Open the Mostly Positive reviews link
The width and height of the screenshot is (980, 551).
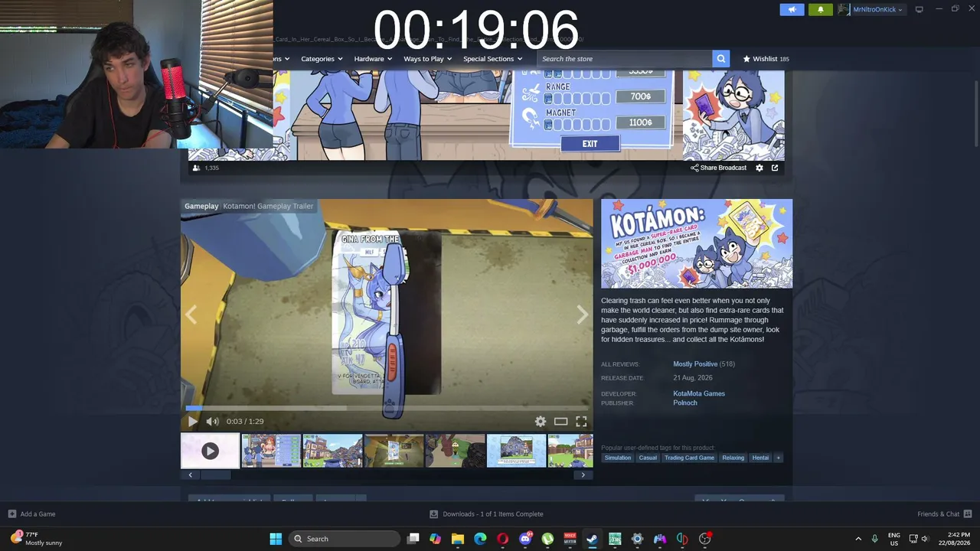(x=695, y=364)
